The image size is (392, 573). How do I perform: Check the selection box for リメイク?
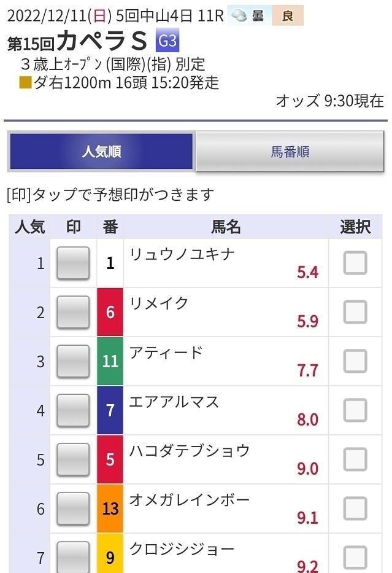[355, 312]
